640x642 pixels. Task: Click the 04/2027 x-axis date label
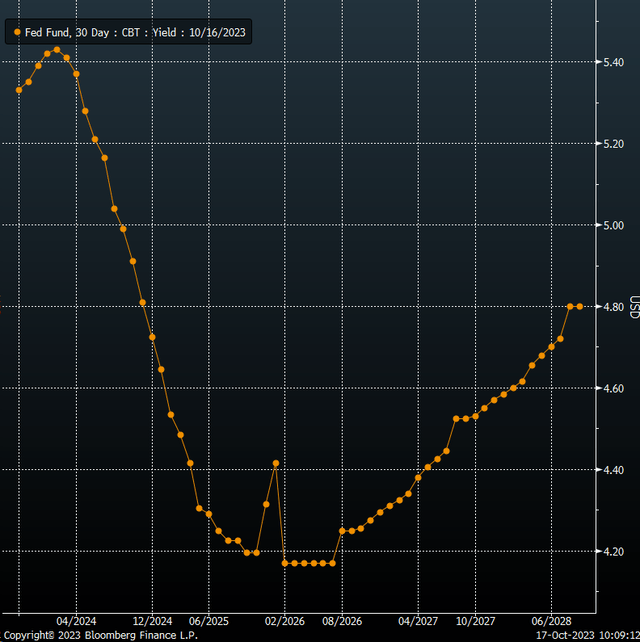[418, 620]
